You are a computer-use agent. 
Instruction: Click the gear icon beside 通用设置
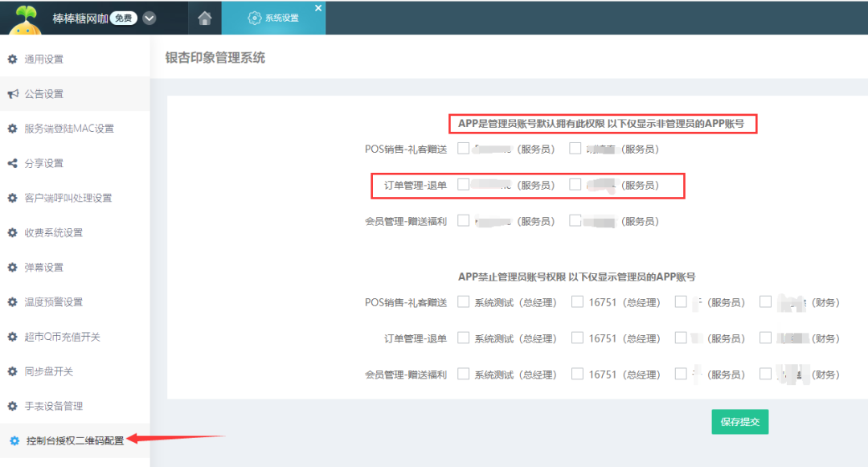[x=12, y=59]
